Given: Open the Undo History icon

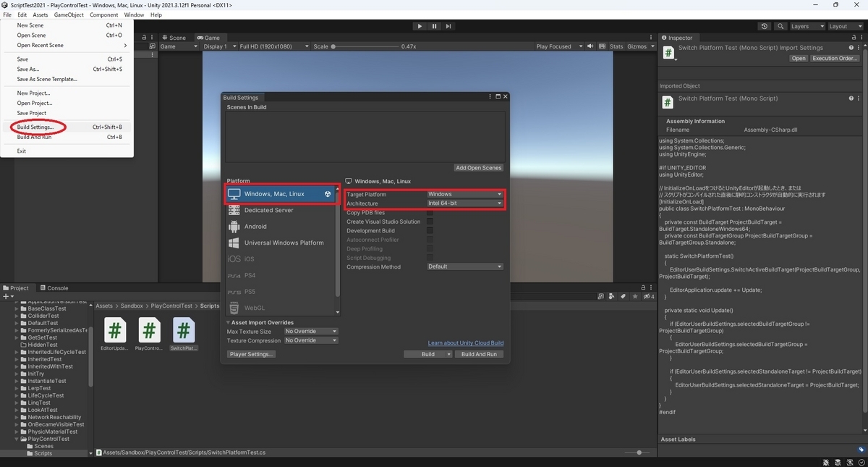Looking at the screenshot, I should pyautogui.click(x=765, y=26).
